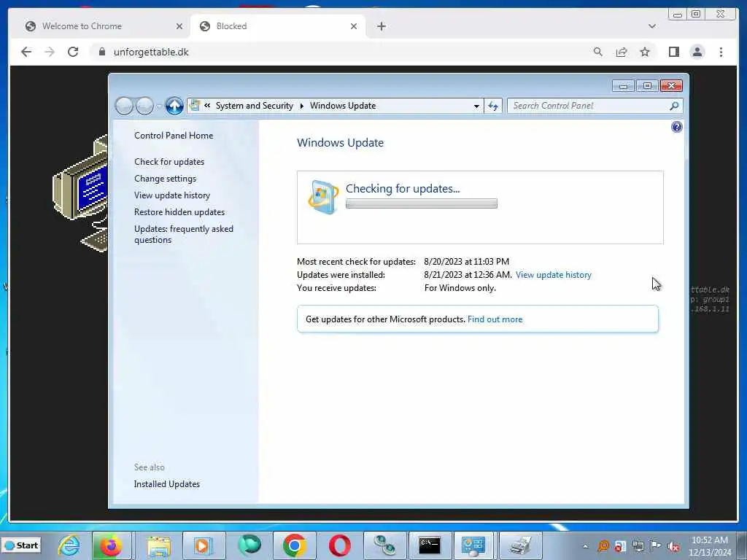
Task: Close the Blocked tab
Action: pos(354,26)
